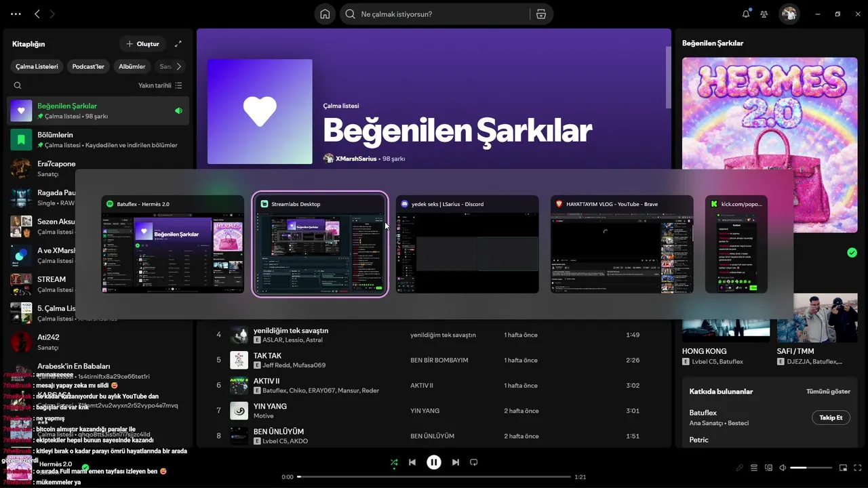Select the AKTIV II track row

click(x=434, y=386)
